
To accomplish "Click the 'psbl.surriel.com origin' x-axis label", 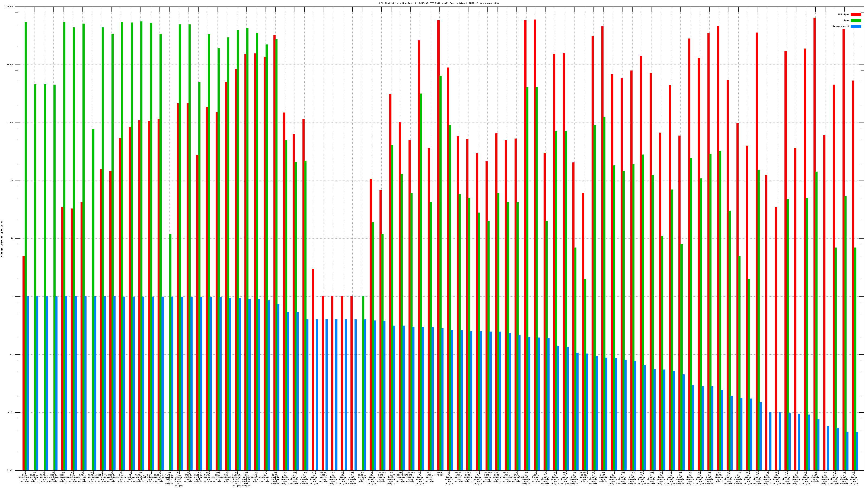I will pos(82,477).
